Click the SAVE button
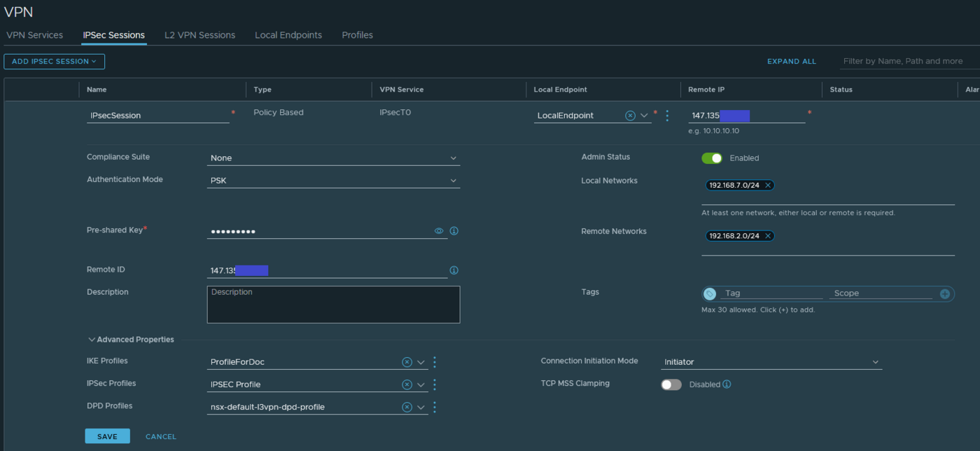Viewport: 980px width, 451px height. pyautogui.click(x=107, y=436)
